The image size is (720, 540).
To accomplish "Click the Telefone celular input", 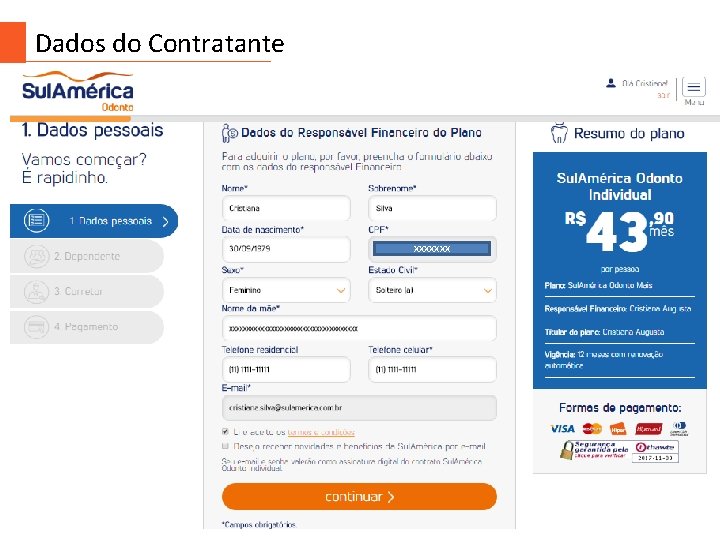I will (x=432, y=369).
